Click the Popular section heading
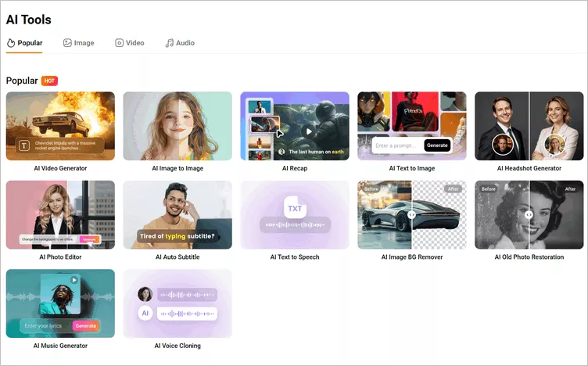This screenshot has width=588, height=366. point(22,81)
